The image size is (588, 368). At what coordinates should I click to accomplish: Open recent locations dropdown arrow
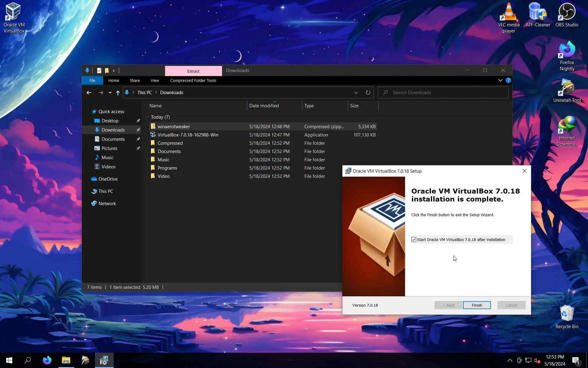coord(110,93)
